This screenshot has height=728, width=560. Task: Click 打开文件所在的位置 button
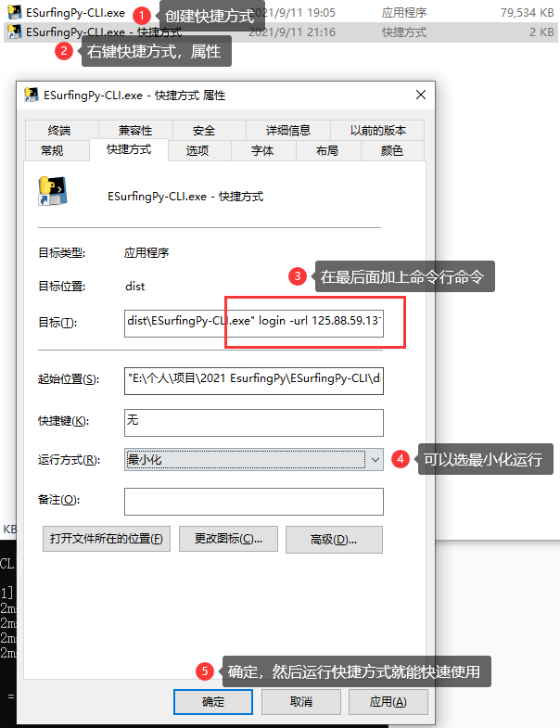pyautogui.click(x=107, y=539)
